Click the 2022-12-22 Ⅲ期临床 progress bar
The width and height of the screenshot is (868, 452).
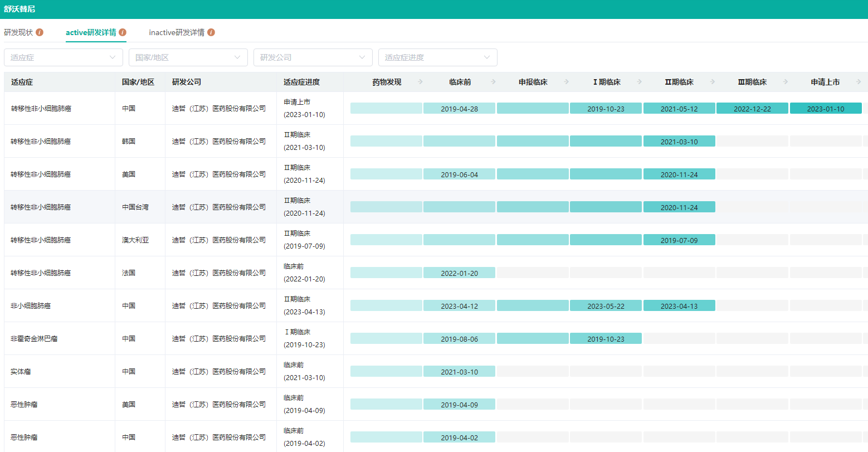tap(752, 109)
